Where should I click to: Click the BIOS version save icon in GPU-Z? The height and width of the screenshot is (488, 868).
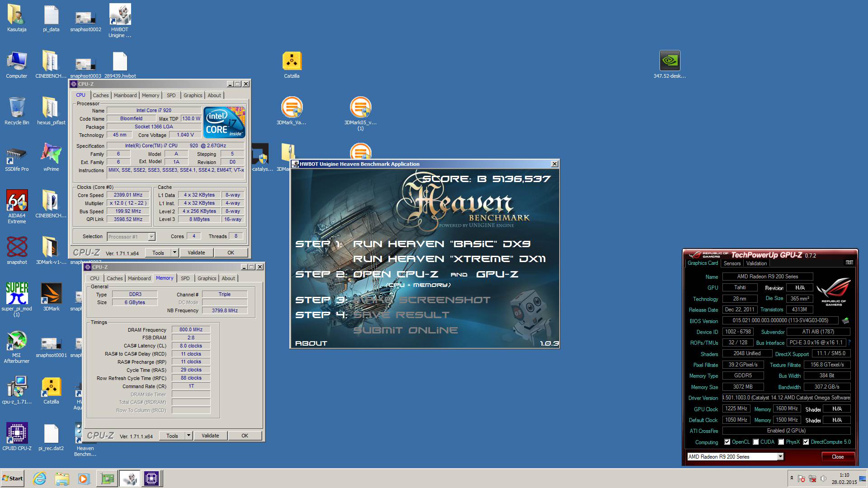845,320
